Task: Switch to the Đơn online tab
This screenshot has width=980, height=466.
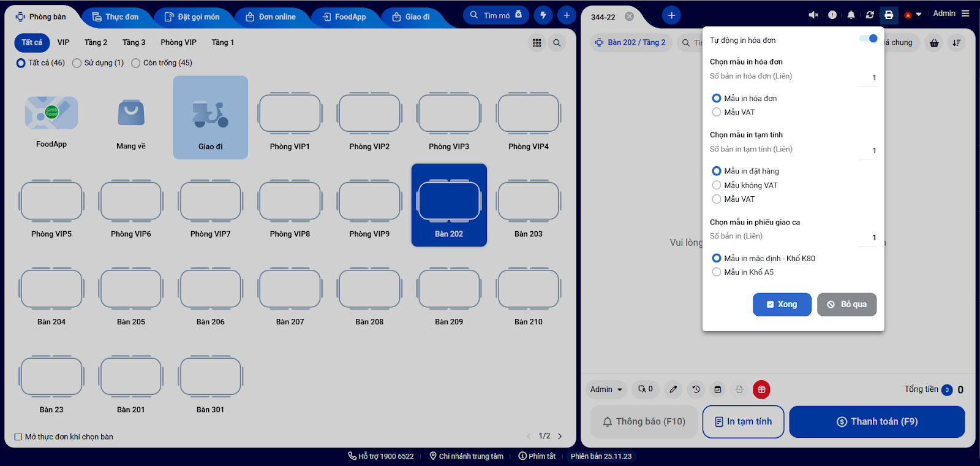Action: (x=271, y=17)
